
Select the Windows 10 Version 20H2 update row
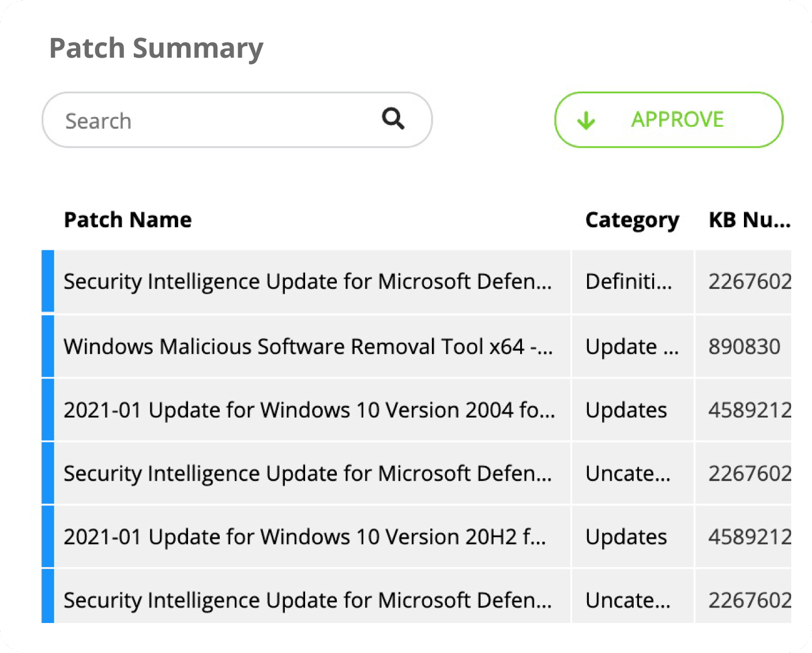pos(304,537)
